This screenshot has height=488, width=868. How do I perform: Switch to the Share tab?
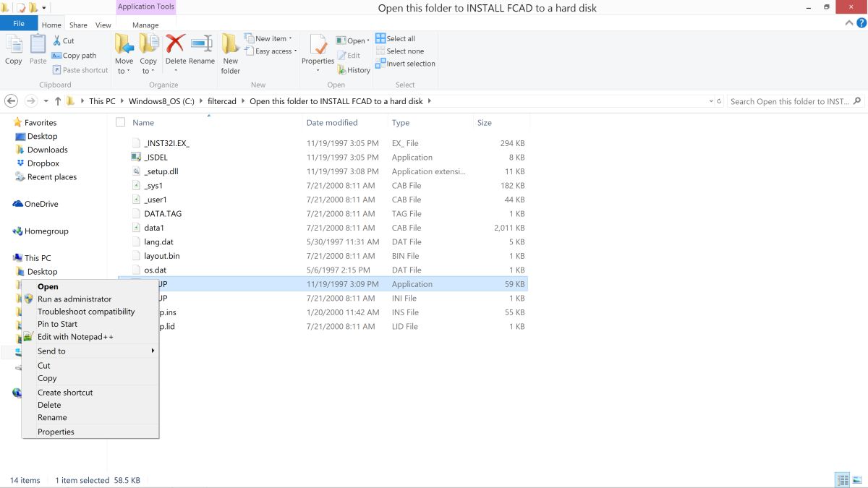[x=78, y=25]
